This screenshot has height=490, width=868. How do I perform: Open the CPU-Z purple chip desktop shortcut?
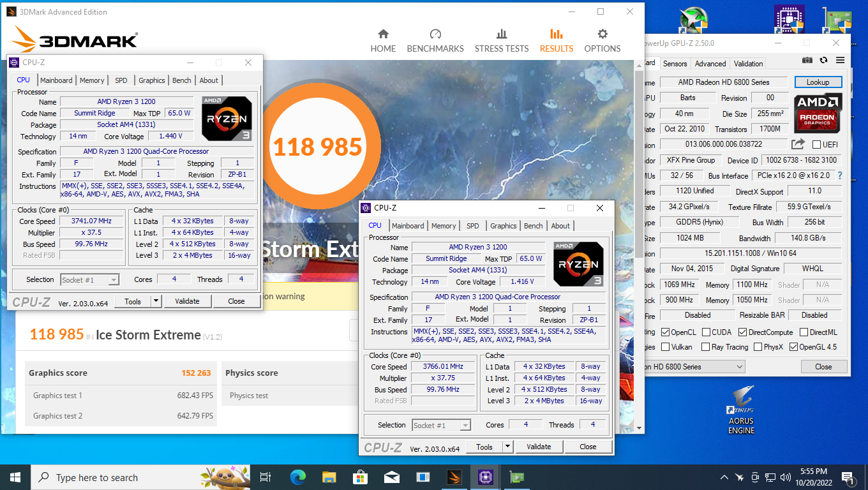point(789,19)
